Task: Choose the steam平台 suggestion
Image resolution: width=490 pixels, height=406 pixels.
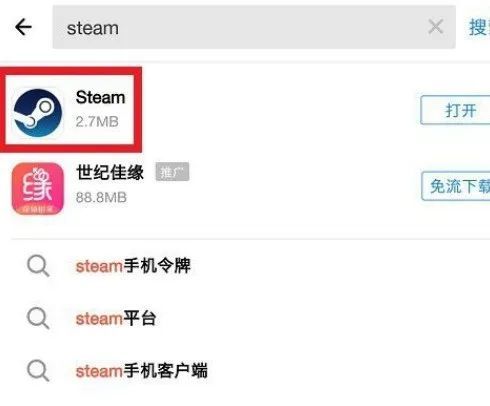Action: coord(116,318)
